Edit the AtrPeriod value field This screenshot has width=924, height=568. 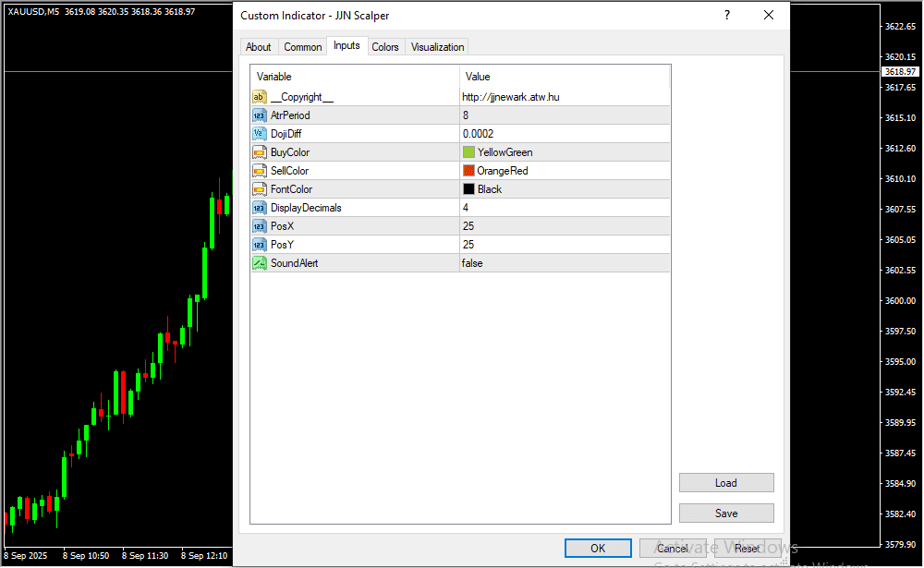(564, 115)
